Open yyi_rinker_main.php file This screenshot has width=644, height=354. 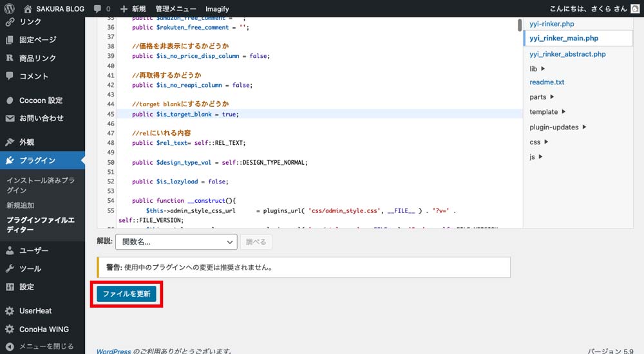click(563, 38)
